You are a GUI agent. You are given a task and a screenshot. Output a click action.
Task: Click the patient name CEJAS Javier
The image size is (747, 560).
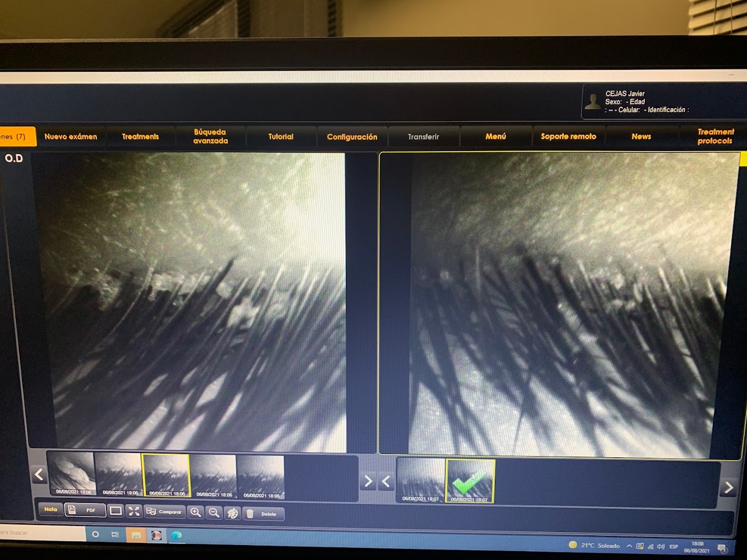pyautogui.click(x=625, y=94)
